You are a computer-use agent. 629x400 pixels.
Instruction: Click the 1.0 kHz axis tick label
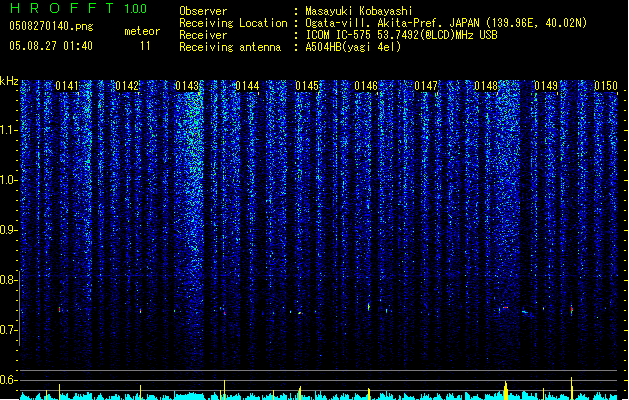(8, 180)
